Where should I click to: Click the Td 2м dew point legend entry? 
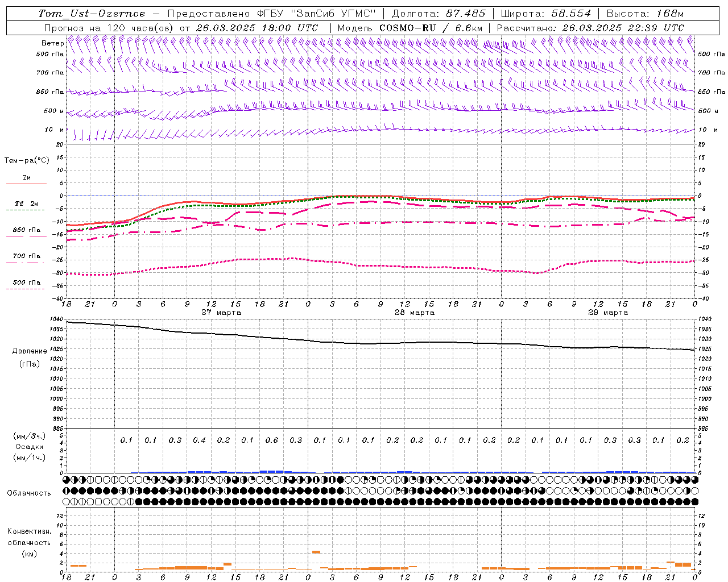point(26,203)
